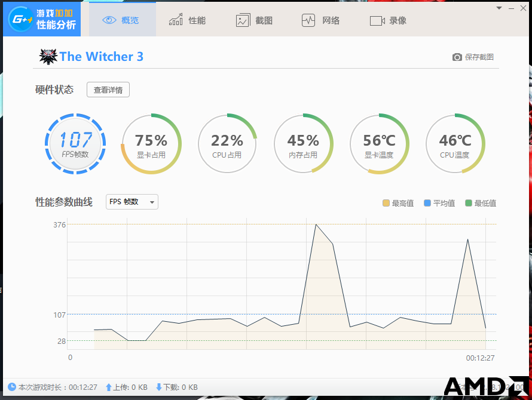Click the 性能参数曲线 section heading

(64, 202)
